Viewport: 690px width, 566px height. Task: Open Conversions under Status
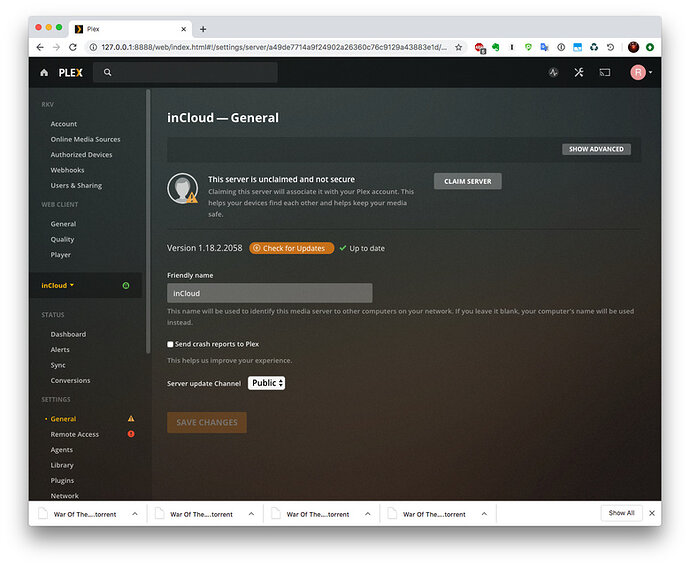(70, 381)
